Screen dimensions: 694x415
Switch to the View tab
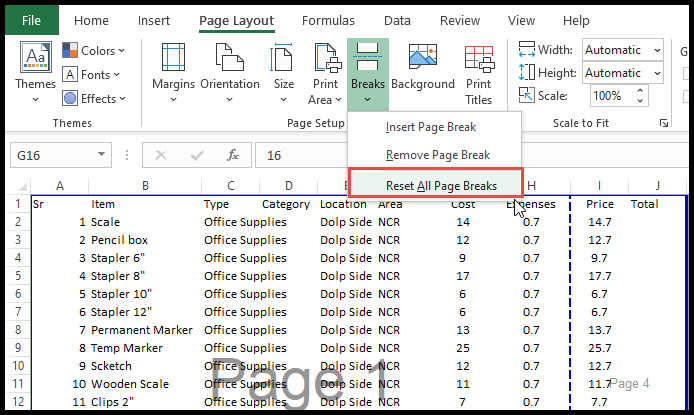[521, 20]
